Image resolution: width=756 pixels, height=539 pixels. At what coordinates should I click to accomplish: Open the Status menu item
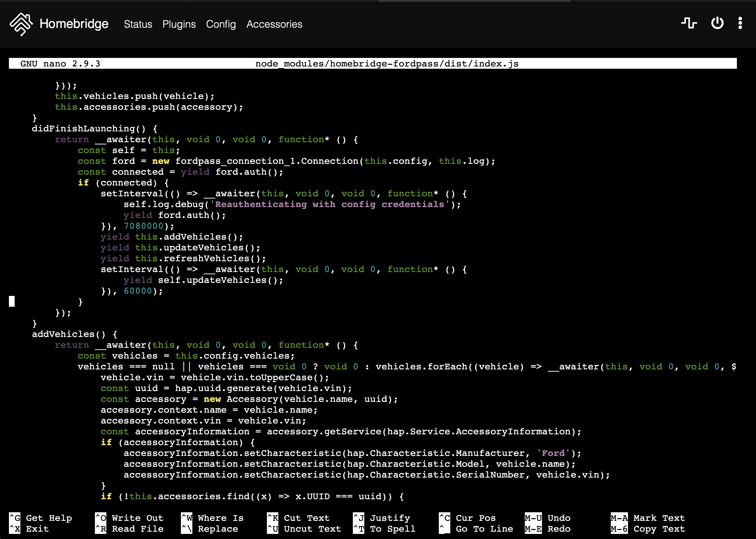click(138, 24)
